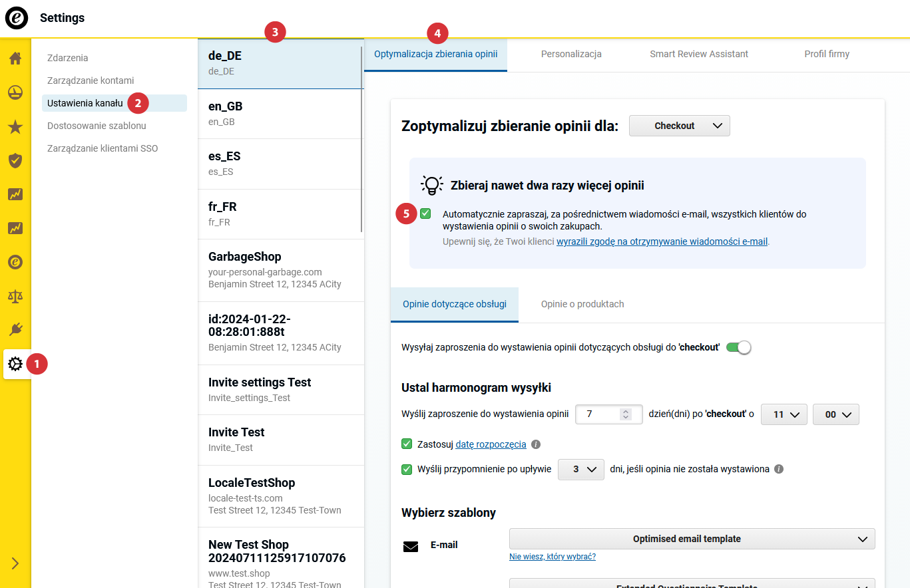Click the info icon beside 'datę rozpoczęcia'
Viewport: 910px width, 588px height.
pos(536,444)
